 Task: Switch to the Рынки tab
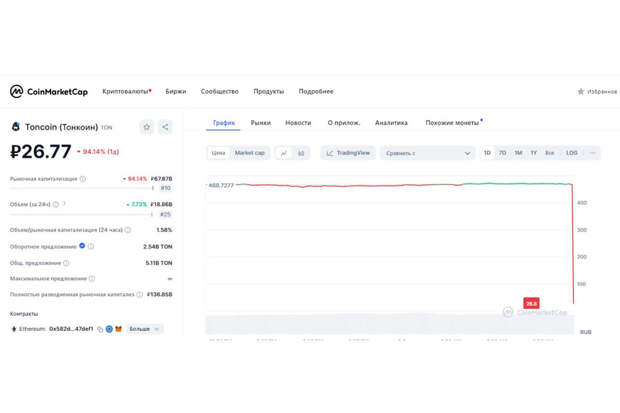pos(261,123)
